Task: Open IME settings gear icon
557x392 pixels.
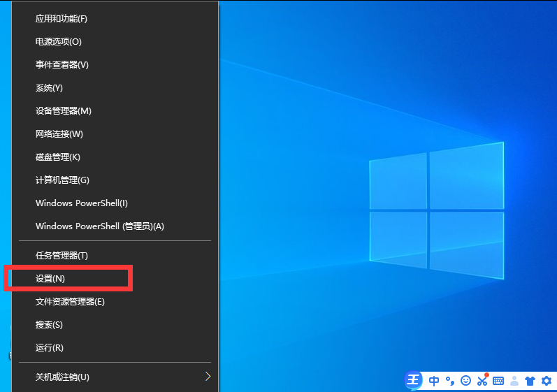Action: (546, 381)
